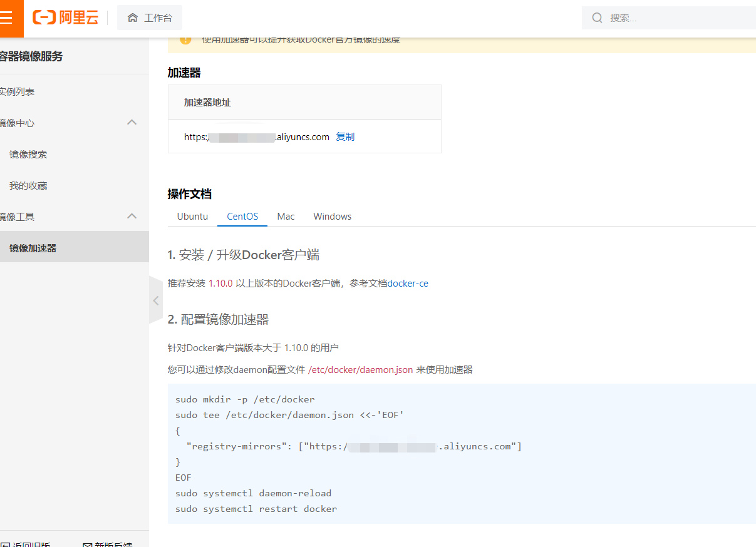This screenshot has width=756, height=547.
Task: Switch to the CentOS tab
Action: pos(242,216)
